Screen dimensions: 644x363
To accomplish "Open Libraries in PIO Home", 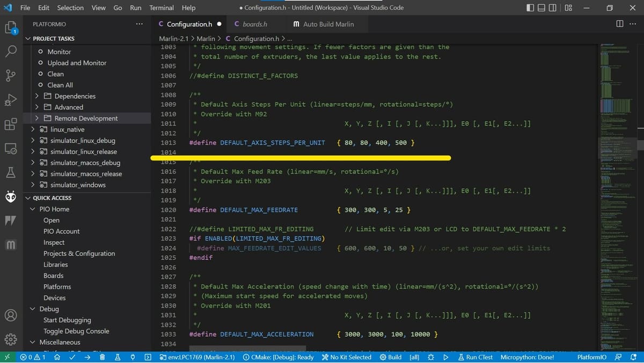I will [x=55, y=265].
